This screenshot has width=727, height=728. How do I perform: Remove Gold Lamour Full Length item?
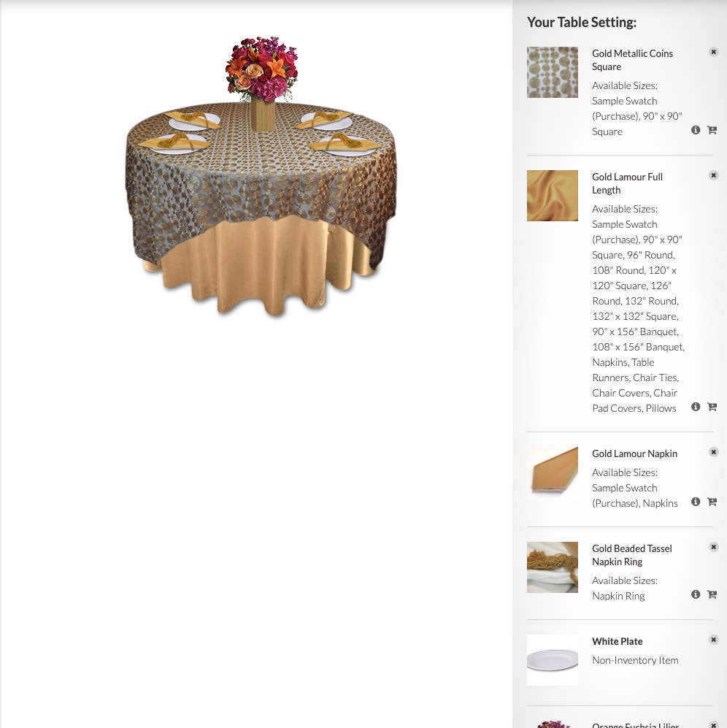pos(714,175)
